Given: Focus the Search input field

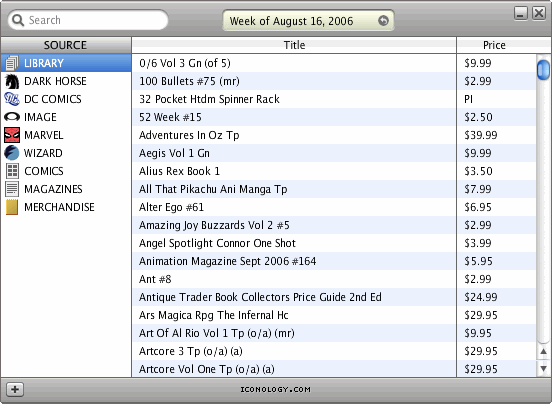Looking at the screenshot, I should coord(88,20).
